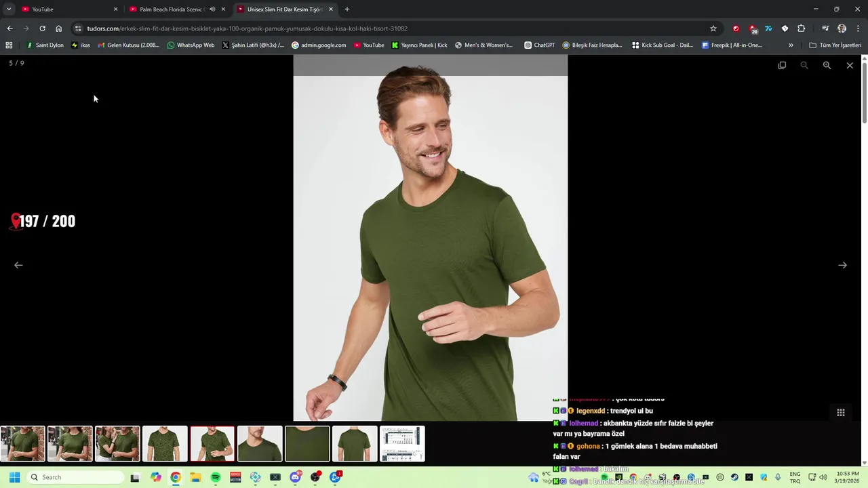Screen dimensions: 868x488
Task: Open the Tüm Yer İşaretleri folder
Action: [835, 45]
